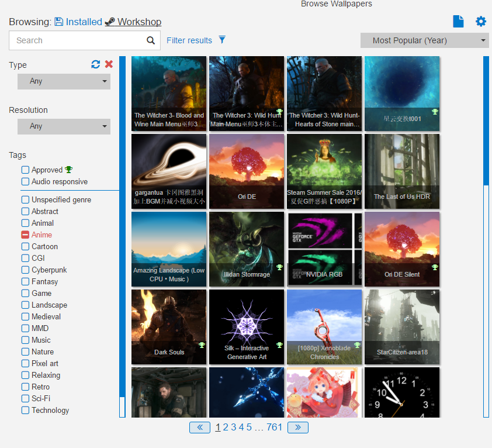Click trophy badge on Dark Souls wallpaper
The image size is (492, 448).
pos(202,345)
